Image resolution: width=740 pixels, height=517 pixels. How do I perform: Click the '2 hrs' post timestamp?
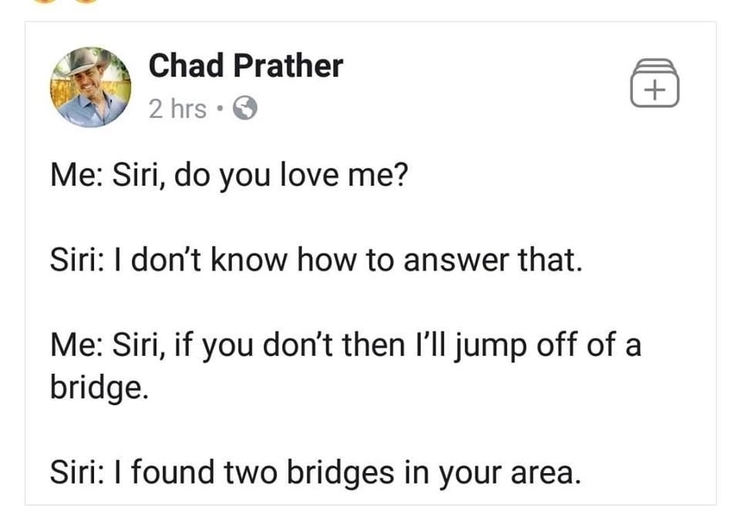[x=177, y=109]
